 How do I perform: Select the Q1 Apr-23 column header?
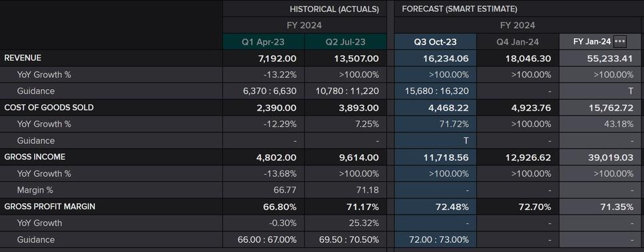pyautogui.click(x=263, y=42)
